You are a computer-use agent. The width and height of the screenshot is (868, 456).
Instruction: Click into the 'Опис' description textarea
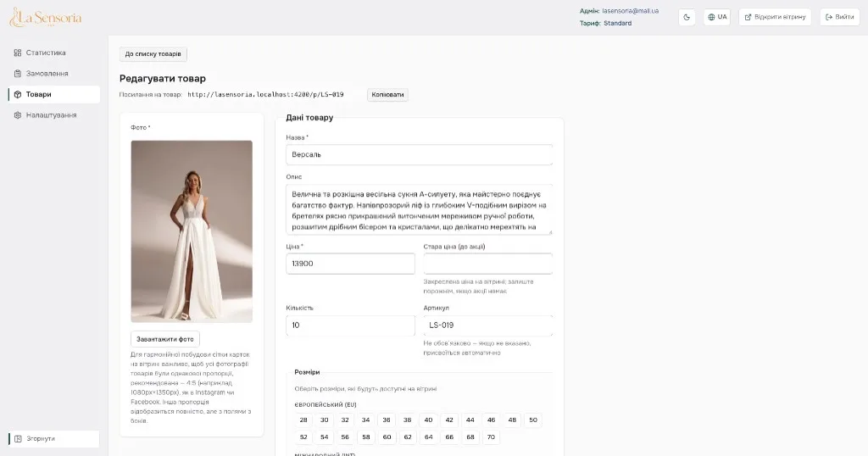point(419,209)
